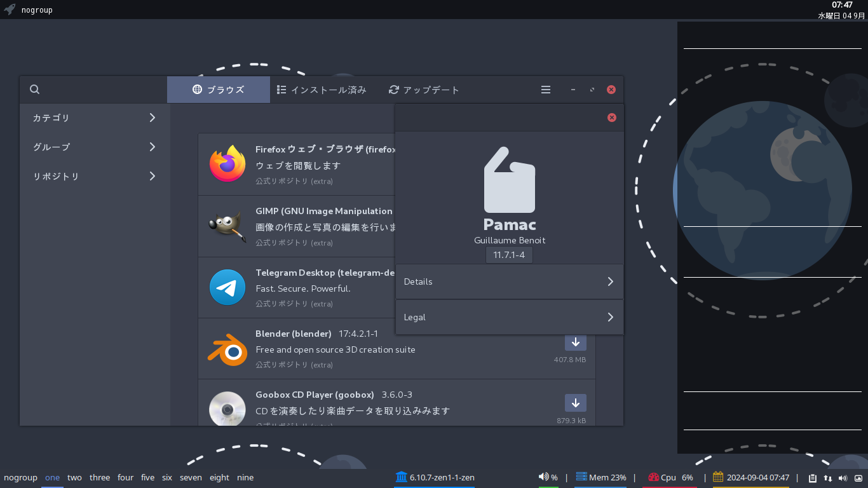Click the memory usage server icon
The height and width of the screenshot is (488, 868).
(x=581, y=477)
